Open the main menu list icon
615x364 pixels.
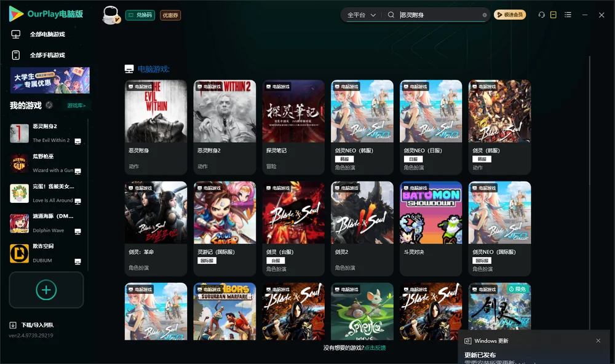click(568, 15)
